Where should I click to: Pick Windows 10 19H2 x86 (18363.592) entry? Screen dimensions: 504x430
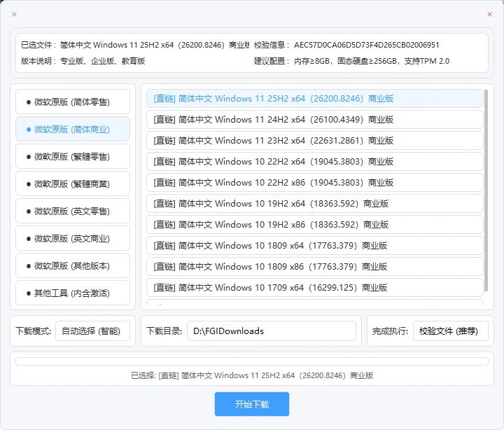click(315, 225)
